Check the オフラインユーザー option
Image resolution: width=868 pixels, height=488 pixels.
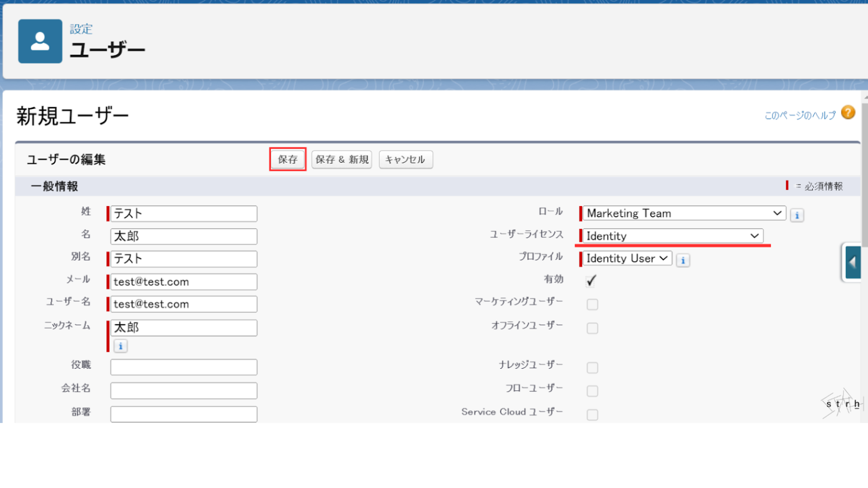tap(592, 328)
